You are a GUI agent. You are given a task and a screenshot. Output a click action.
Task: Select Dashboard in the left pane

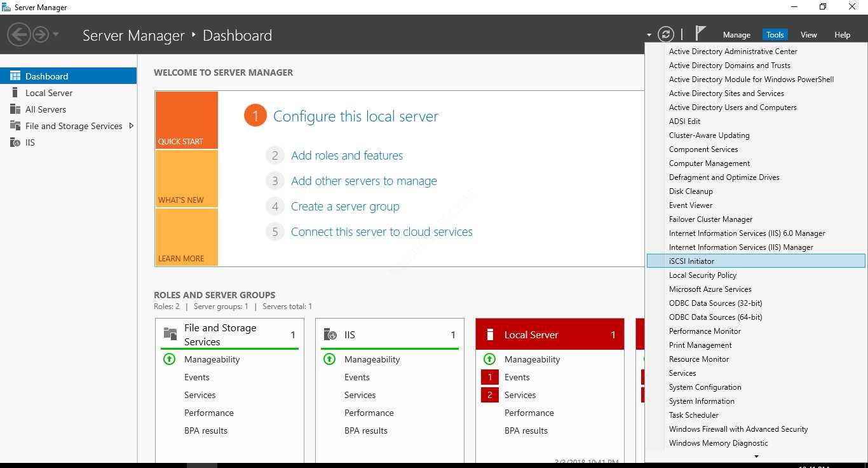click(68, 76)
